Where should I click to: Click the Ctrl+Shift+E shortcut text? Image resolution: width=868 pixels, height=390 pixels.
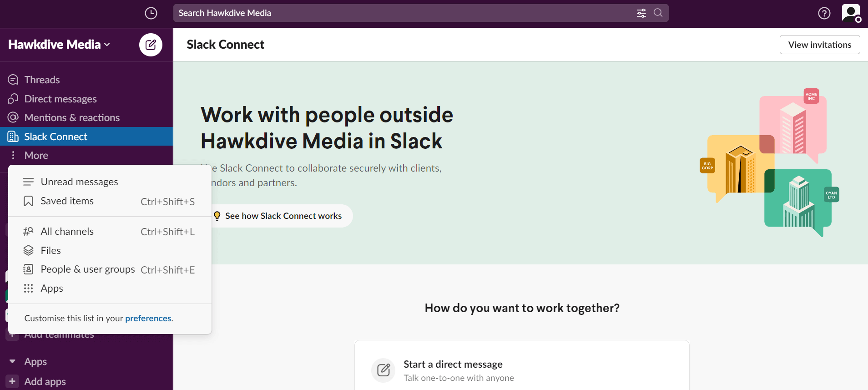point(167,270)
